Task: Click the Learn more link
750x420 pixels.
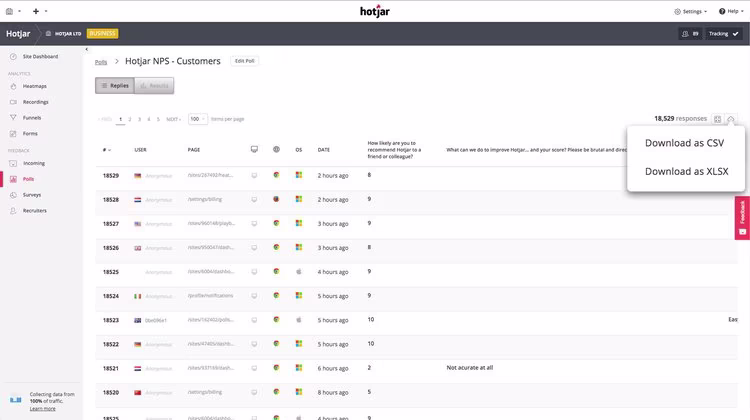Action: tap(43, 409)
